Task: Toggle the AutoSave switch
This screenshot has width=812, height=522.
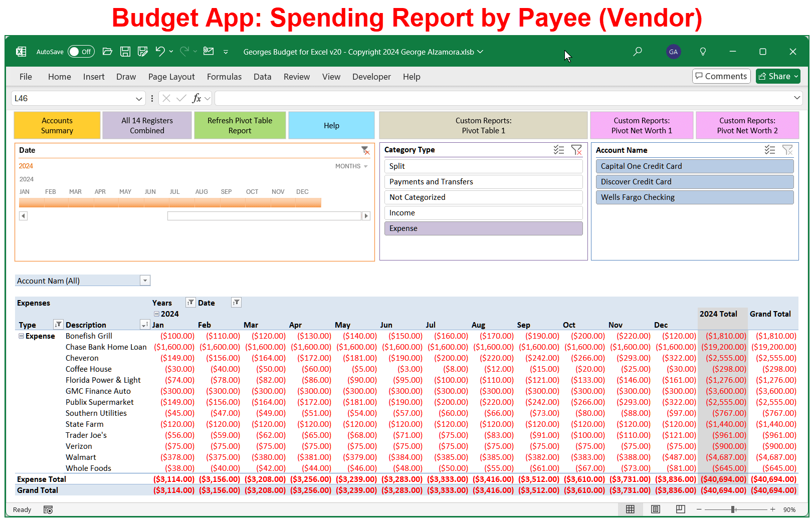Action: pos(81,52)
